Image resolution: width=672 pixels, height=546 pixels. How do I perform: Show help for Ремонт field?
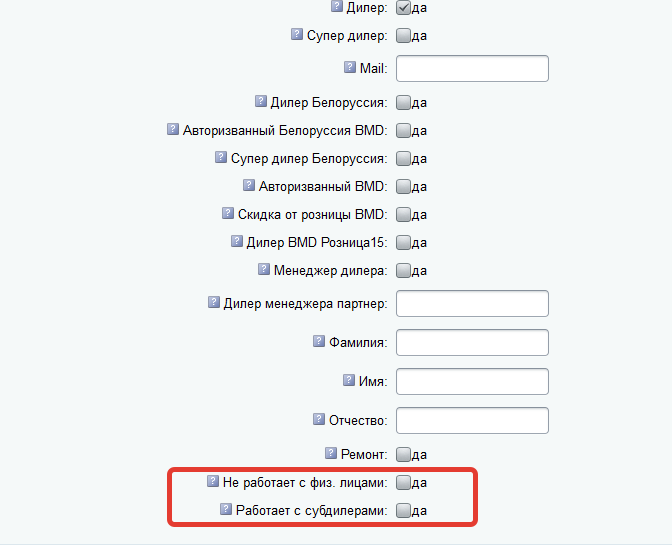tap(332, 453)
